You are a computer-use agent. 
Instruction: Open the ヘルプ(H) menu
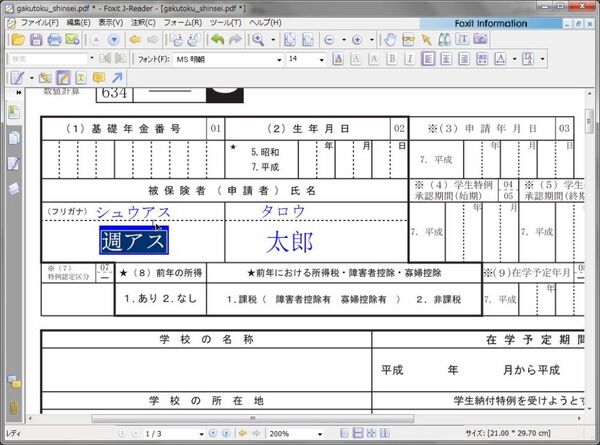[x=265, y=23]
